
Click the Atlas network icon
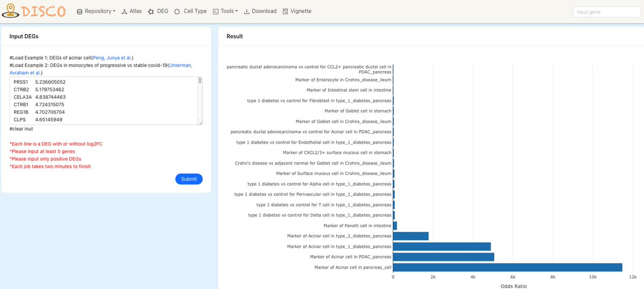click(x=125, y=11)
